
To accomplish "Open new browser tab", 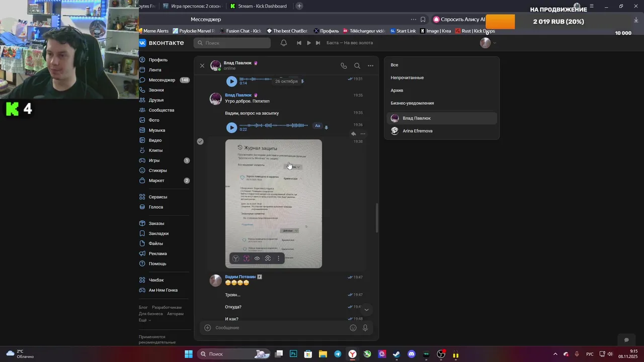I will [299, 6].
